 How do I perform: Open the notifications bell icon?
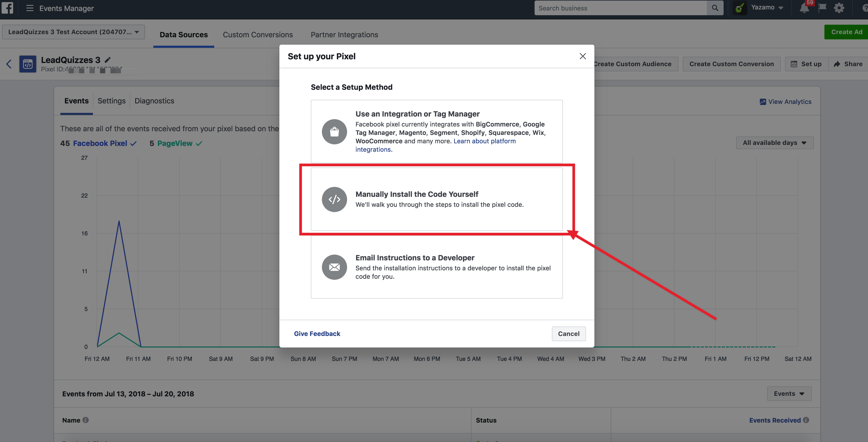(x=804, y=8)
